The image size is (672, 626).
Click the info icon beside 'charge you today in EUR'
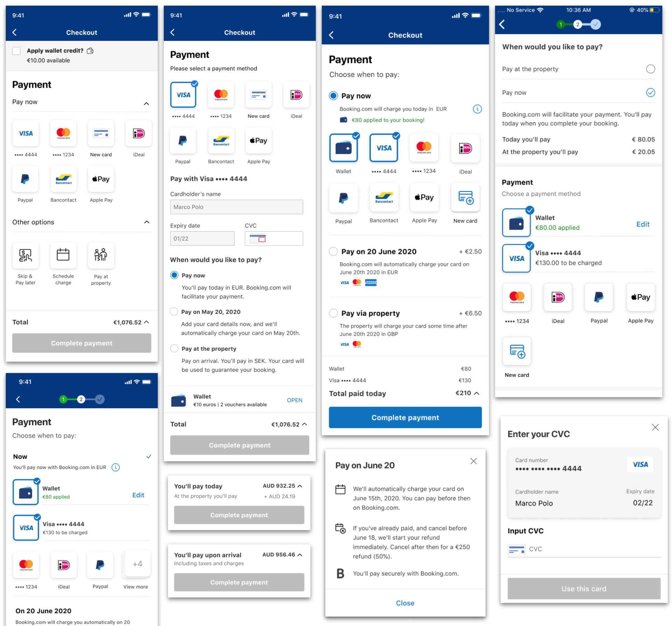[x=477, y=109]
